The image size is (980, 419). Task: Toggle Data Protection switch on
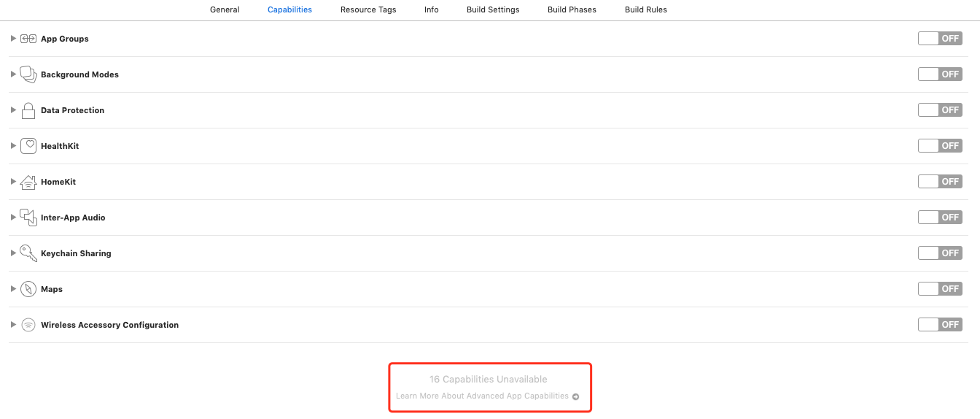click(x=940, y=110)
